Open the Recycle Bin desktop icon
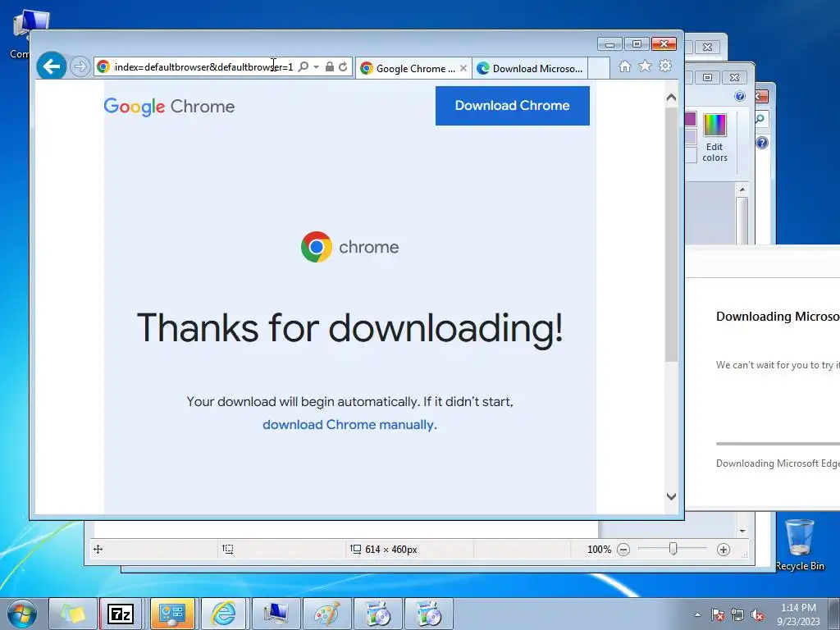The height and width of the screenshot is (630, 840). point(799,544)
